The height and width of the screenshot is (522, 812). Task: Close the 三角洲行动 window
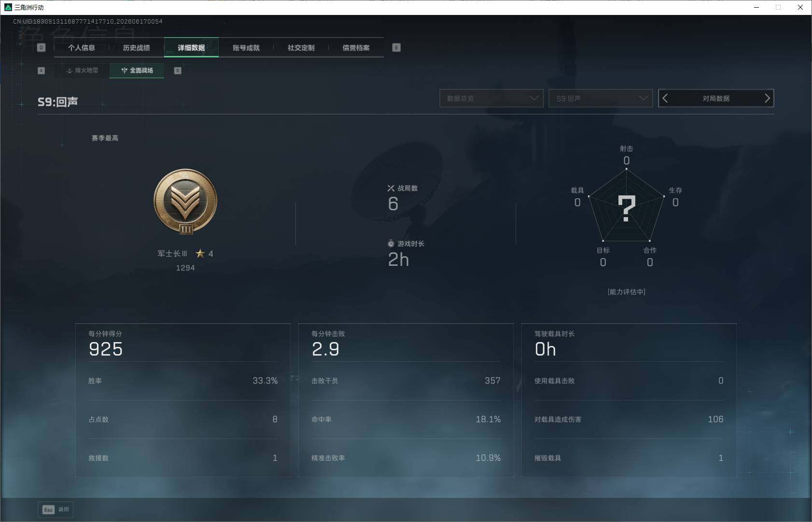[800, 7]
